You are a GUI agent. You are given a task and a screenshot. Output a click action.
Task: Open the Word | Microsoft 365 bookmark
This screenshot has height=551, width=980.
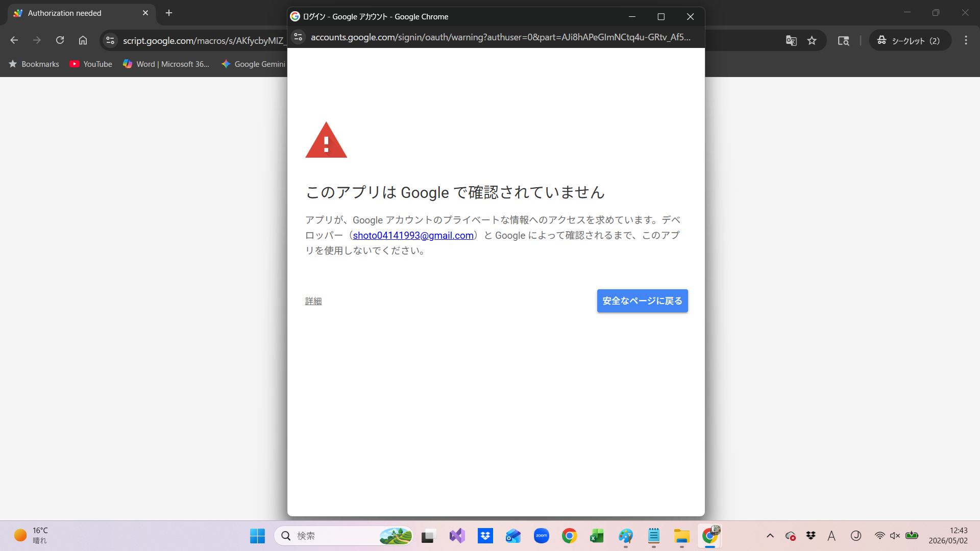pos(166,64)
